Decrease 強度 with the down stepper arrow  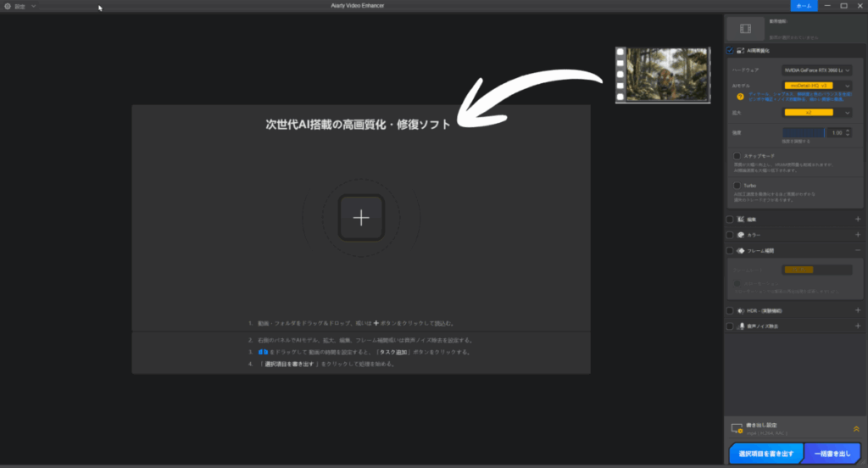tap(848, 135)
